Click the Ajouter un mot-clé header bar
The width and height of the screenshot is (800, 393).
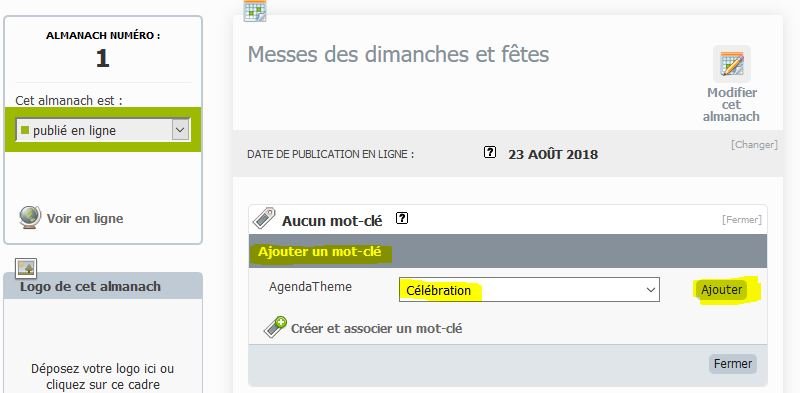508,251
